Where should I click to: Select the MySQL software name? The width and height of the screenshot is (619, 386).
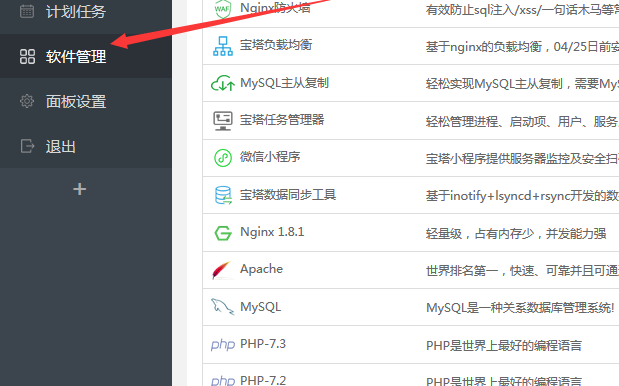(261, 307)
